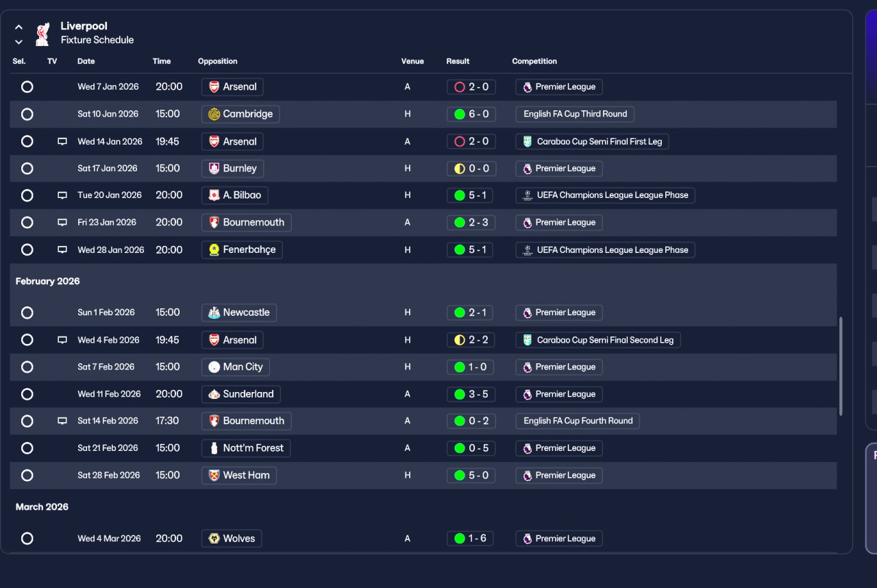This screenshot has width=877, height=588.
Task: Click draw indicator on Burnley 0 - 0 result
Action: tap(460, 168)
